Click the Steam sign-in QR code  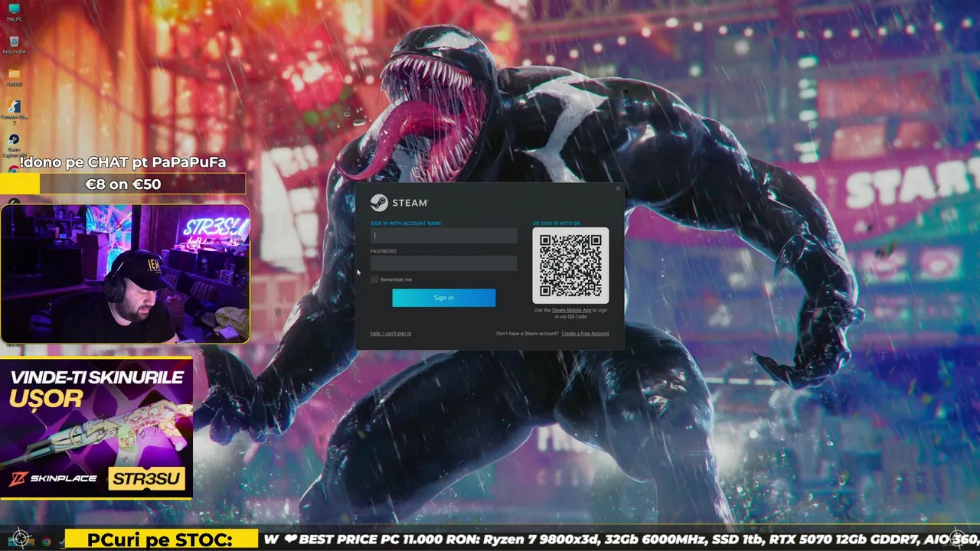coord(570,266)
